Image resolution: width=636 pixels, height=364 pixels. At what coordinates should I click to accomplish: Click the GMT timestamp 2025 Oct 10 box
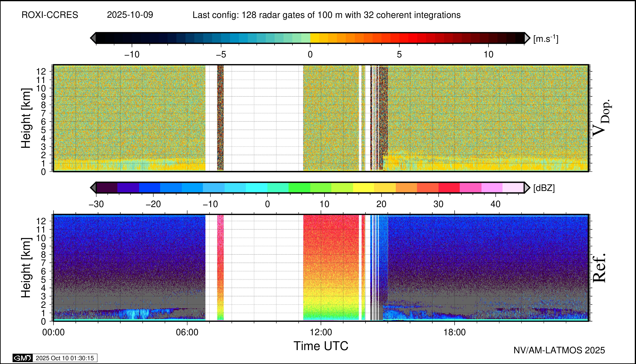64,358
